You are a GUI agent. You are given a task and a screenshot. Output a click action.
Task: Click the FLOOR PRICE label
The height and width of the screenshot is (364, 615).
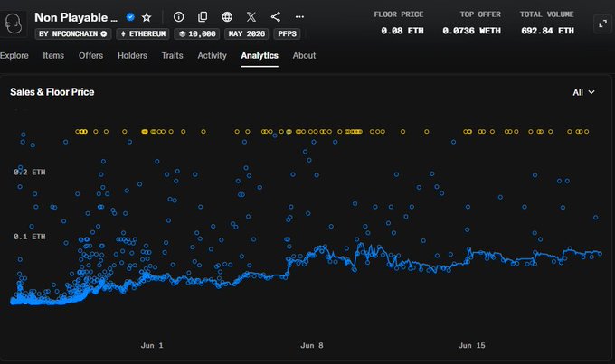tap(399, 14)
